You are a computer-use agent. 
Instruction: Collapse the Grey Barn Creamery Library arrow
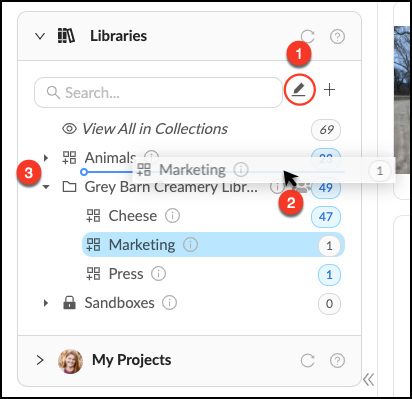coord(46,187)
